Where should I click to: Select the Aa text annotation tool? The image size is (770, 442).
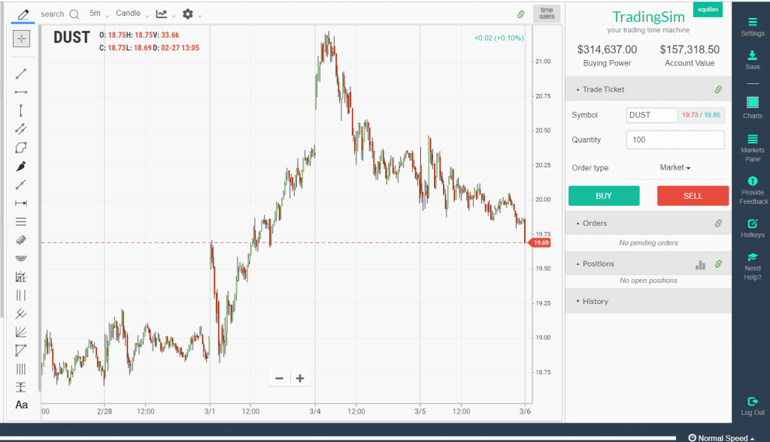point(21,404)
